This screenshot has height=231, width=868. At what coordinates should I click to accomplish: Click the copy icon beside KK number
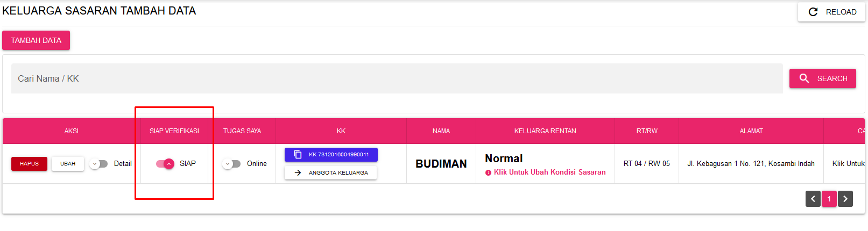(298, 155)
